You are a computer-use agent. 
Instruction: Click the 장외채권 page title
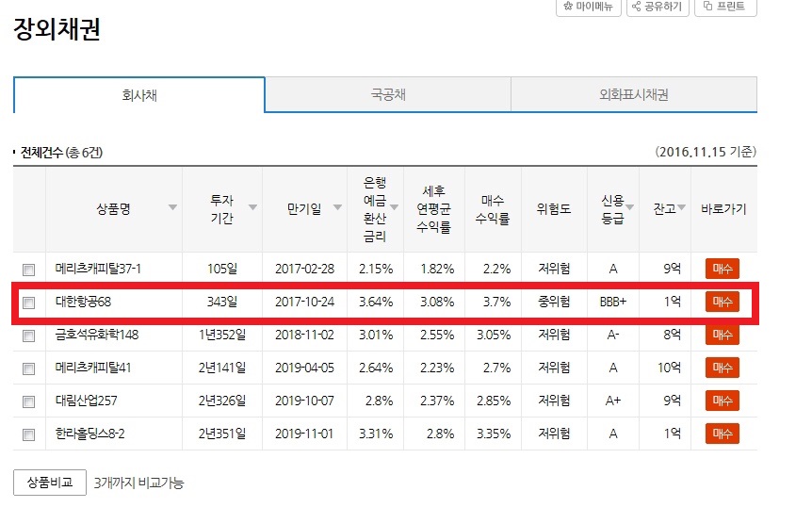57,29
